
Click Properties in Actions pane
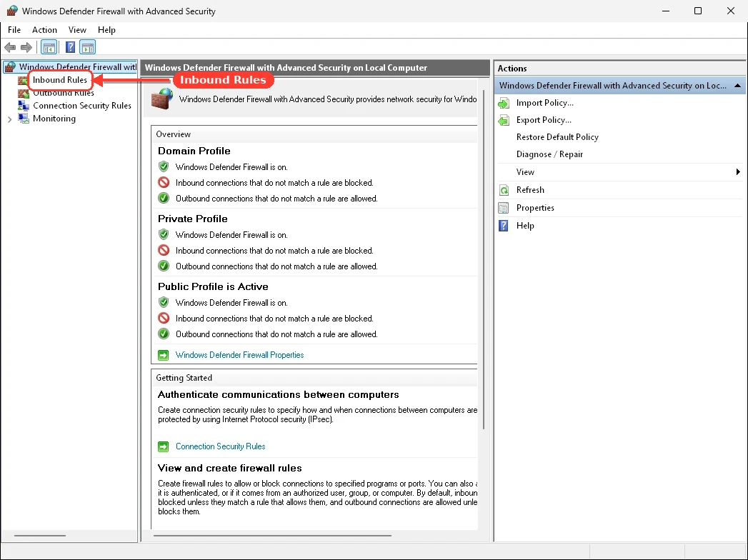(x=535, y=208)
